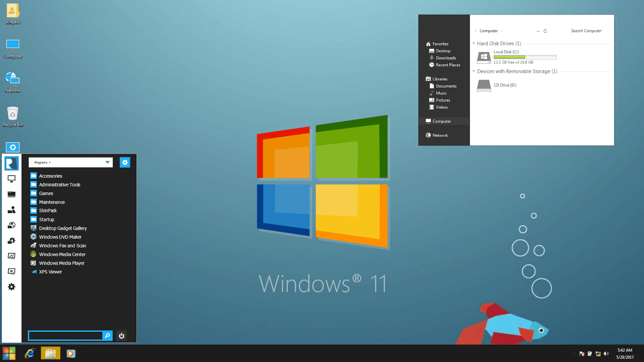Click the magnifier search button in the start menu
Viewport: 644px width, 362px height.
tap(107, 335)
